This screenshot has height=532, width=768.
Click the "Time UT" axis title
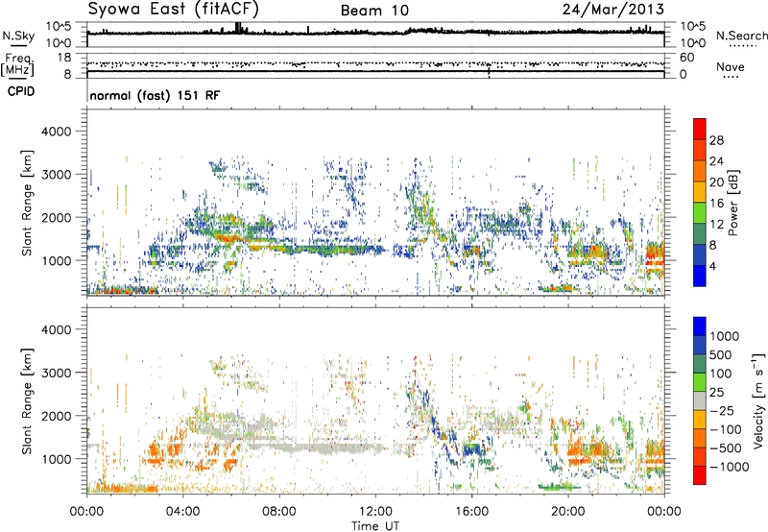coord(375,525)
